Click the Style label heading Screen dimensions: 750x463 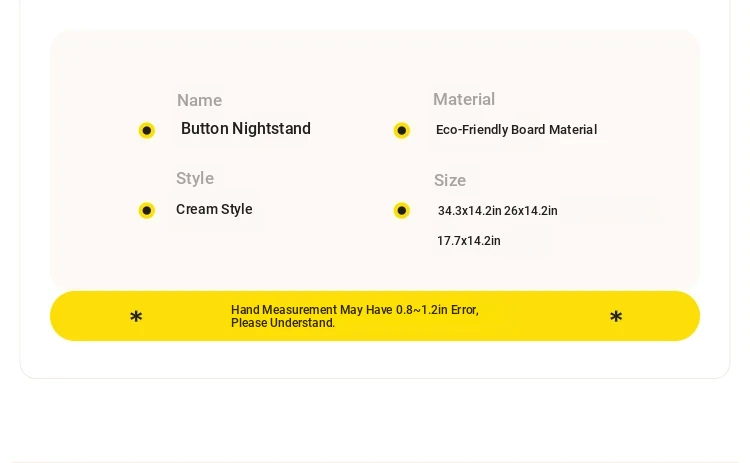[x=195, y=178]
